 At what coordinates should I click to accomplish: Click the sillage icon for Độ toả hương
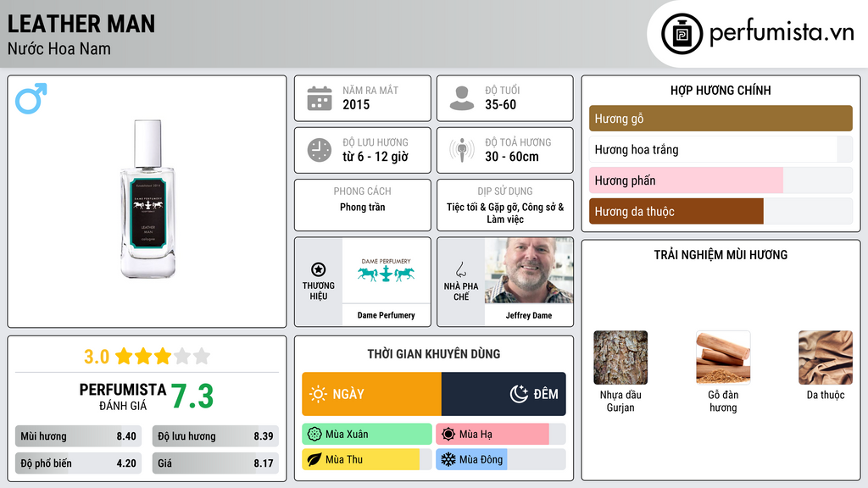462,150
